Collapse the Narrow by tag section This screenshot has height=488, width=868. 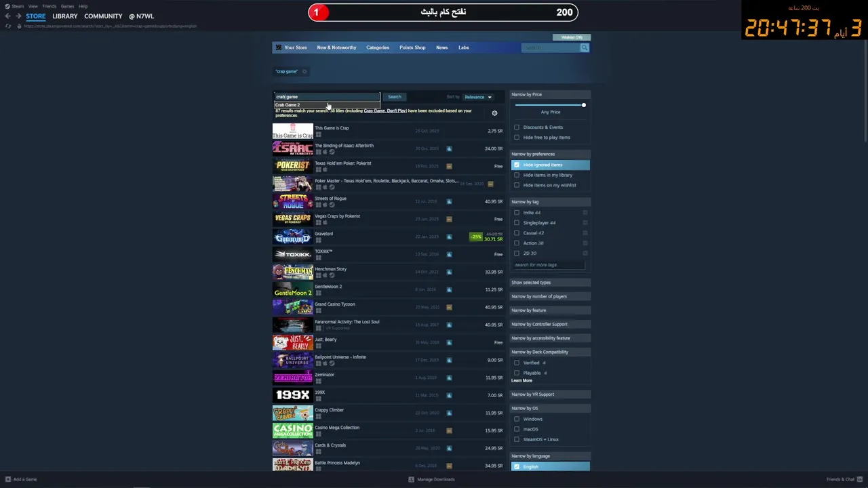(x=550, y=202)
